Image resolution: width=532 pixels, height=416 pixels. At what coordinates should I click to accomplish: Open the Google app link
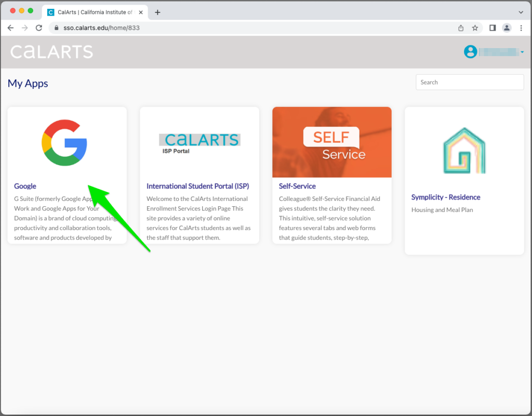click(25, 186)
